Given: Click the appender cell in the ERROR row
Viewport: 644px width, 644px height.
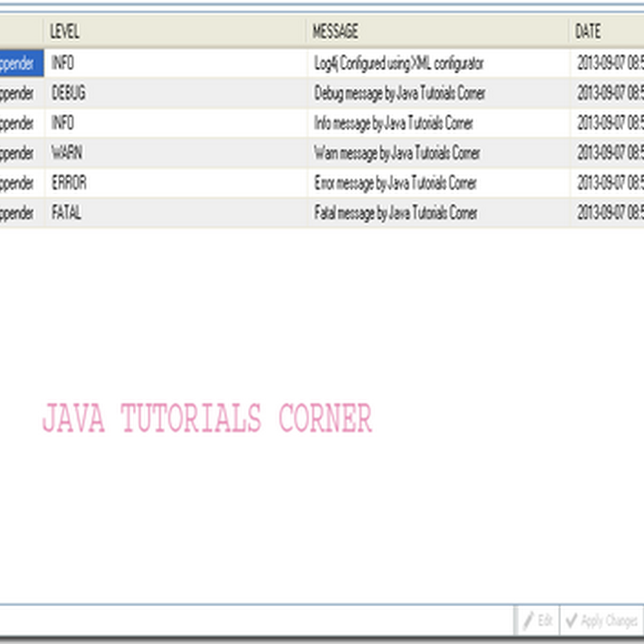Looking at the screenshot, I should [x=22, y=184].
